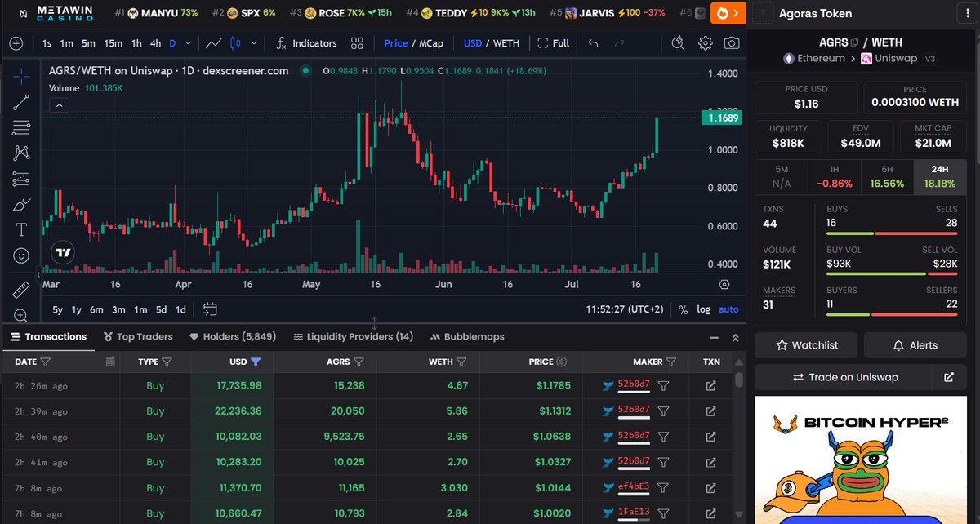Open the quick search icon
Image resolution: width=980 pixels, height=524 pixels.
(x=678, y=43)
